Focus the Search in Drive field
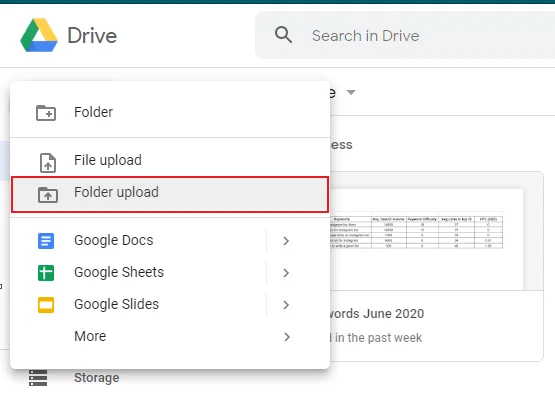 [x=405, y=35]
